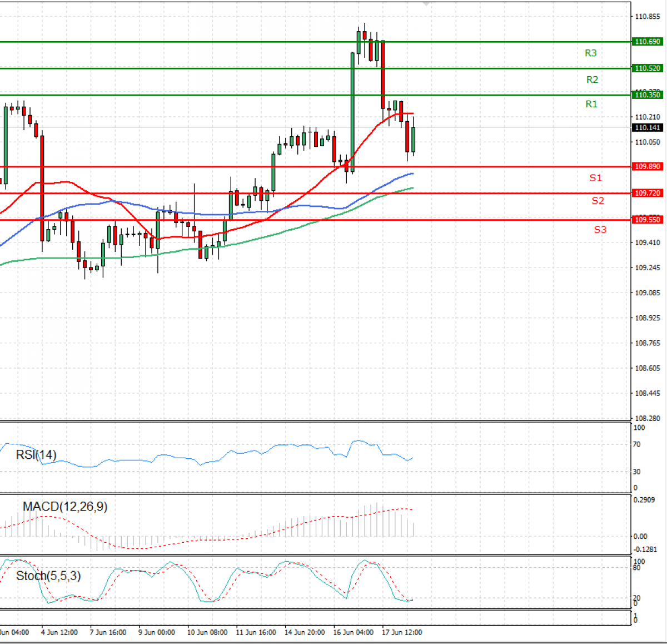
Task: Select the 109.890 red price tag
Action: coord(648,167)
